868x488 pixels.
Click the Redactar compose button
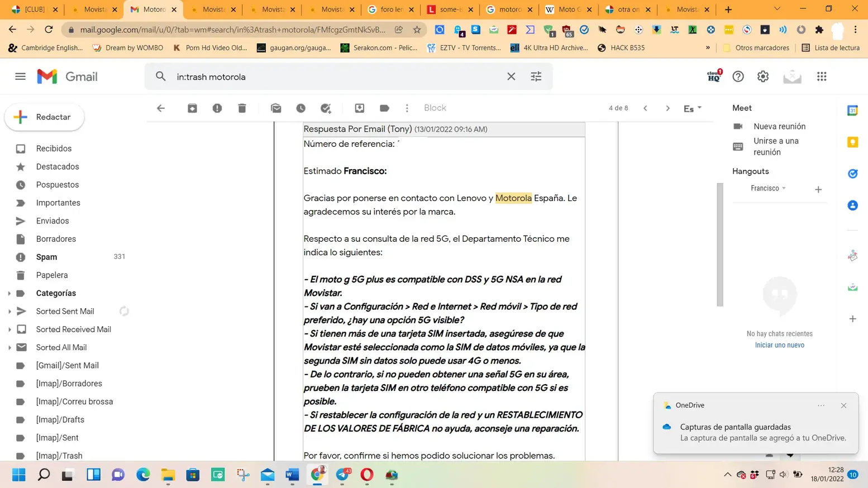pos(45,117)
